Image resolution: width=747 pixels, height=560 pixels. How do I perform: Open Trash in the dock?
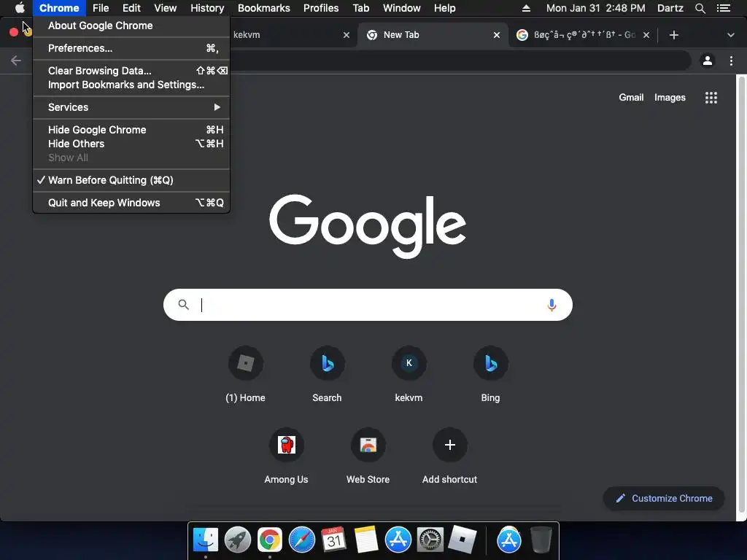tap(541, 540)
